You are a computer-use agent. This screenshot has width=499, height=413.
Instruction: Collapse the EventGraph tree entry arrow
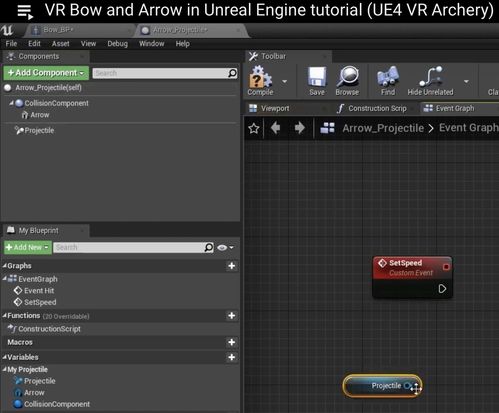click(x=5, y=279)
